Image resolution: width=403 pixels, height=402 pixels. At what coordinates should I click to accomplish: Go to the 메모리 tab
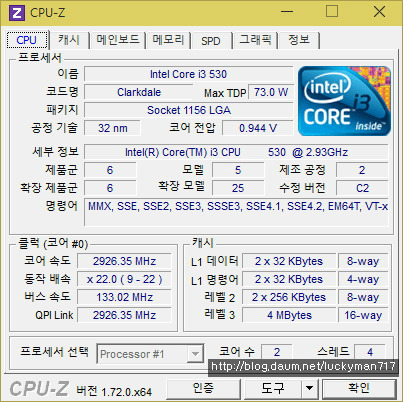[x=168, y=40]
